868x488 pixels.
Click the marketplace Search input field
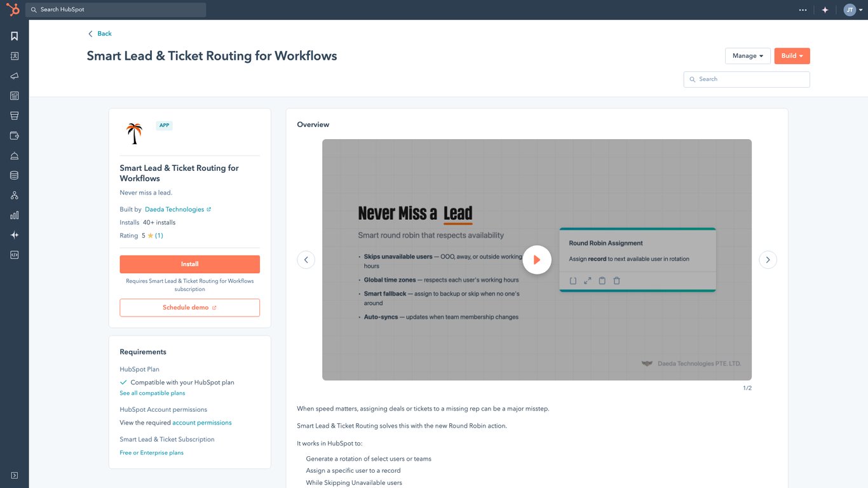coord(747,79)
